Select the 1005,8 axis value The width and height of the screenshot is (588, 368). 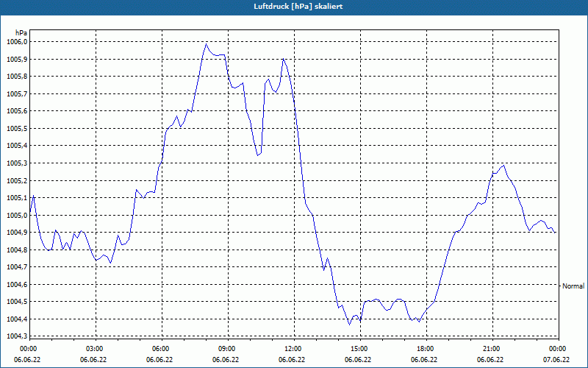(x=17, y=77)
